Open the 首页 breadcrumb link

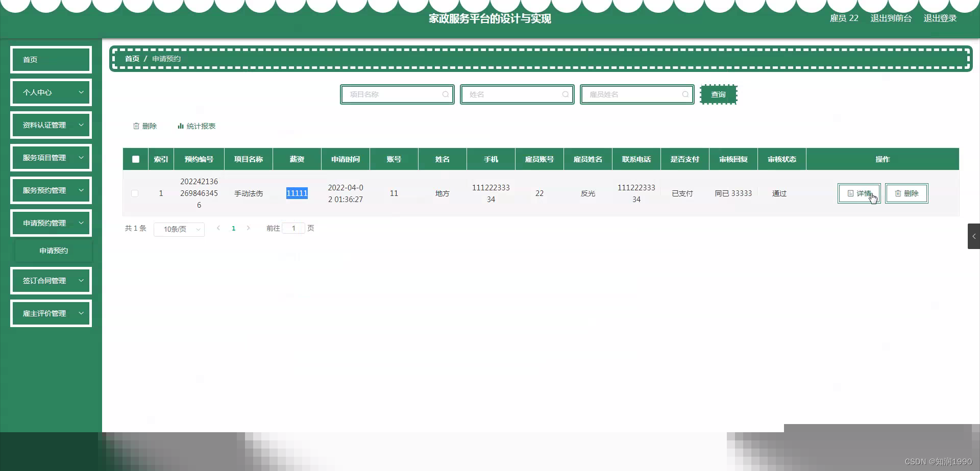click(131, 58)
